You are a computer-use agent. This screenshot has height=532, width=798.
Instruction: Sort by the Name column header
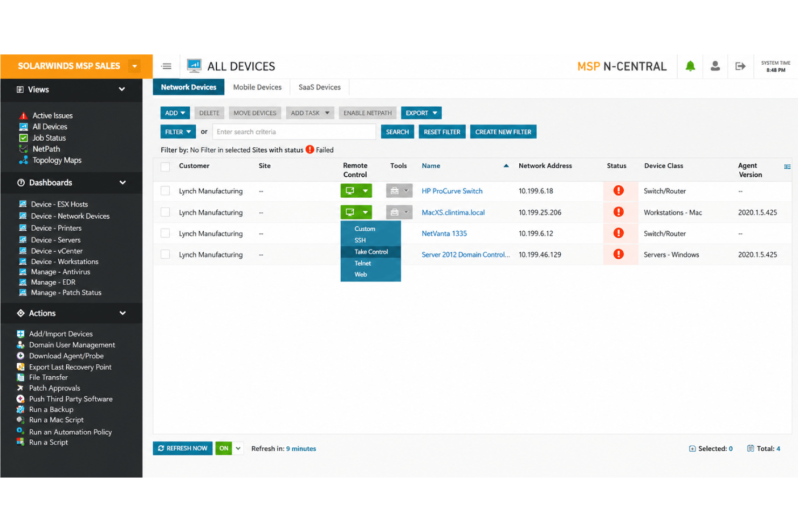click(x=431, y=165)
